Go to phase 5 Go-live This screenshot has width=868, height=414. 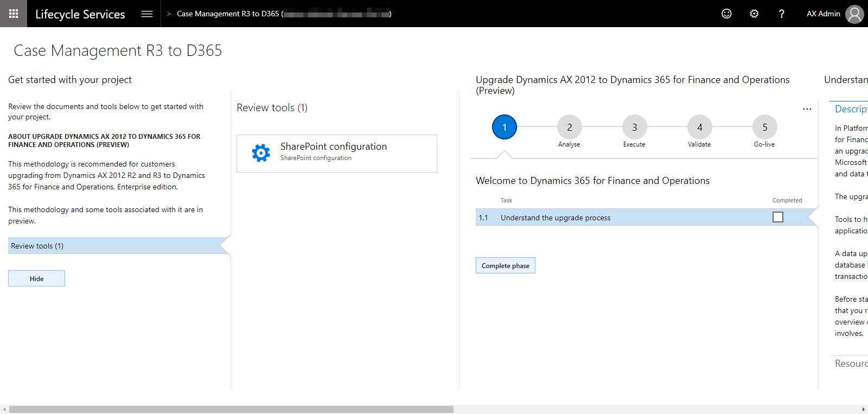click(x=765, y=128)
